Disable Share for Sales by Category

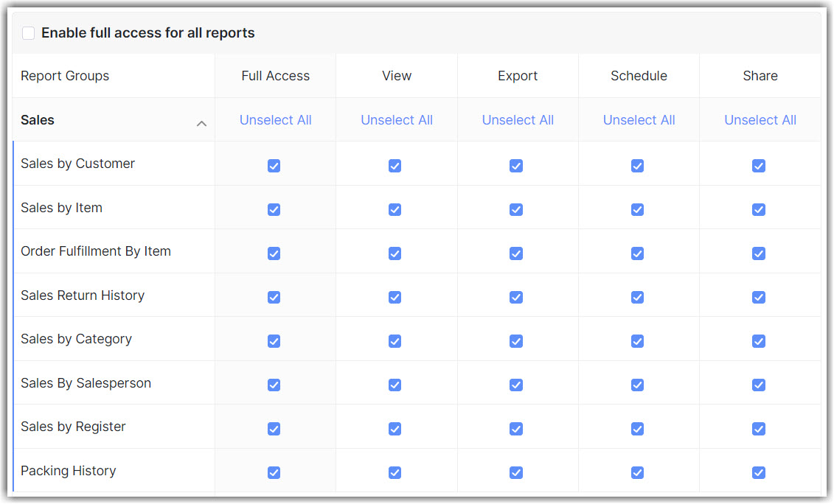[x=758, y=341]
